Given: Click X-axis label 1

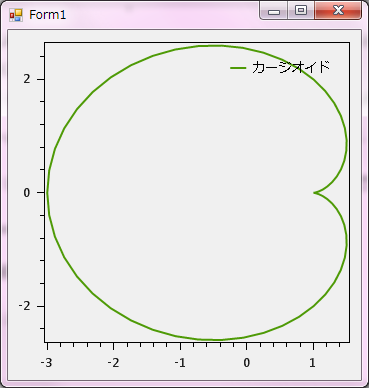Looking at the screenshot, I should pyautogui.click(x=313, y=363).
